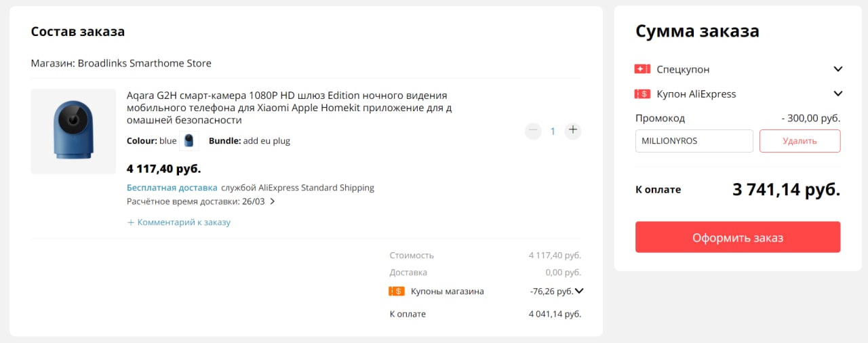Expand delivery time arrow next to 26/03
The width and height of the screenshot is (868, 343).
(x=273, y=201)
